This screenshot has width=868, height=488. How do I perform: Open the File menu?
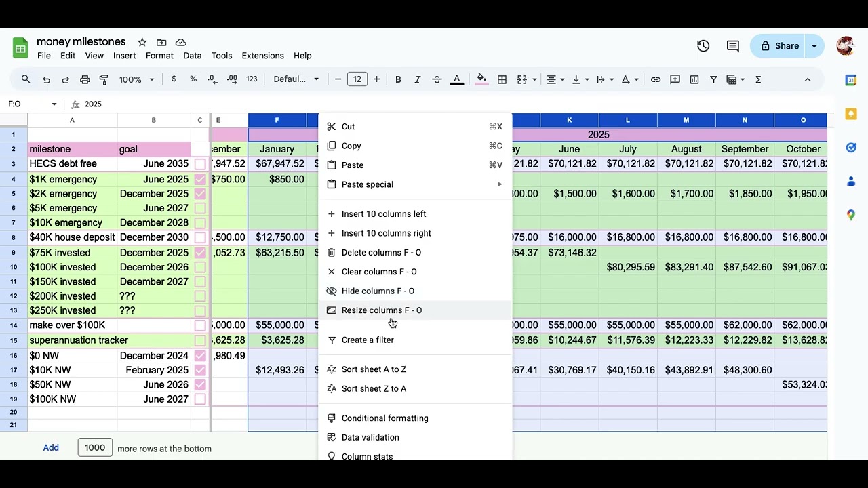tap(44, 56)
